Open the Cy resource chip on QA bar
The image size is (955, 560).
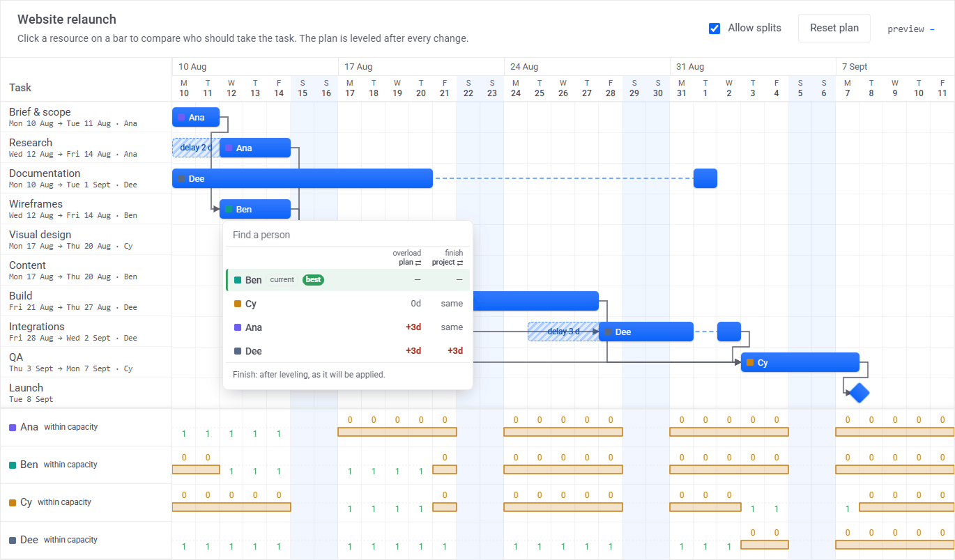[757, 363]
